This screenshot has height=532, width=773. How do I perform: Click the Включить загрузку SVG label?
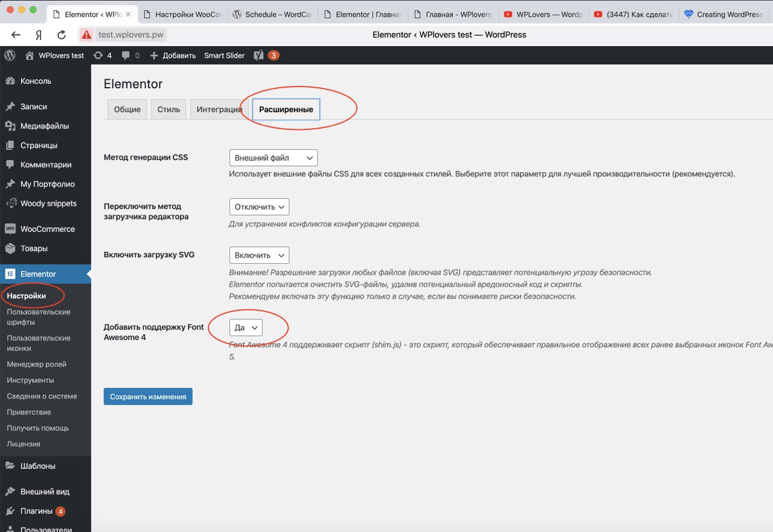point(149,255)
